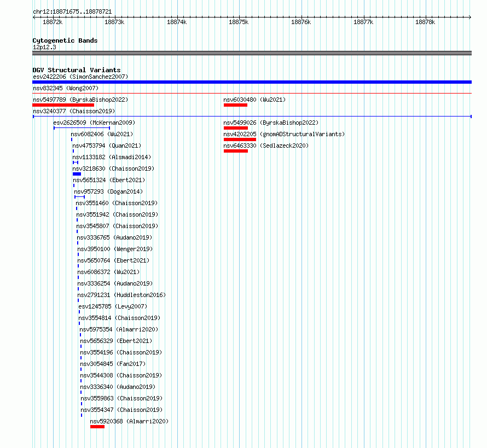Click nsv6082406 (Wu2021) variant label
This screenshot has height=448, width=487.
(x=102, y=134)
